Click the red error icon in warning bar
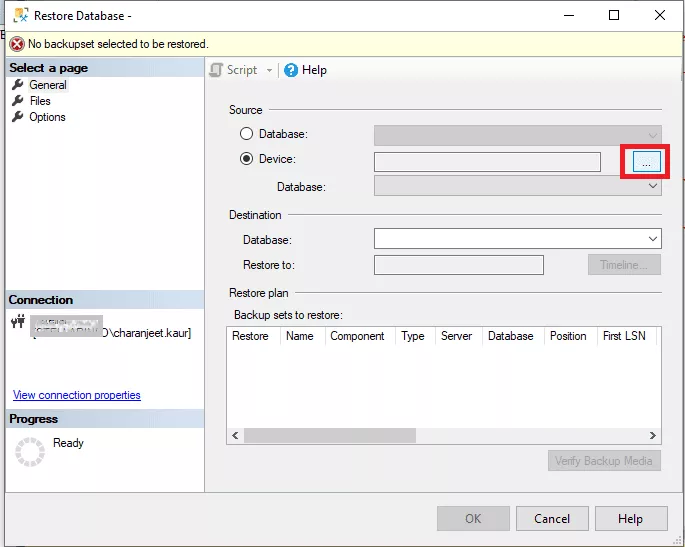Screen dimensions: 685x547 tap(17, 44)
